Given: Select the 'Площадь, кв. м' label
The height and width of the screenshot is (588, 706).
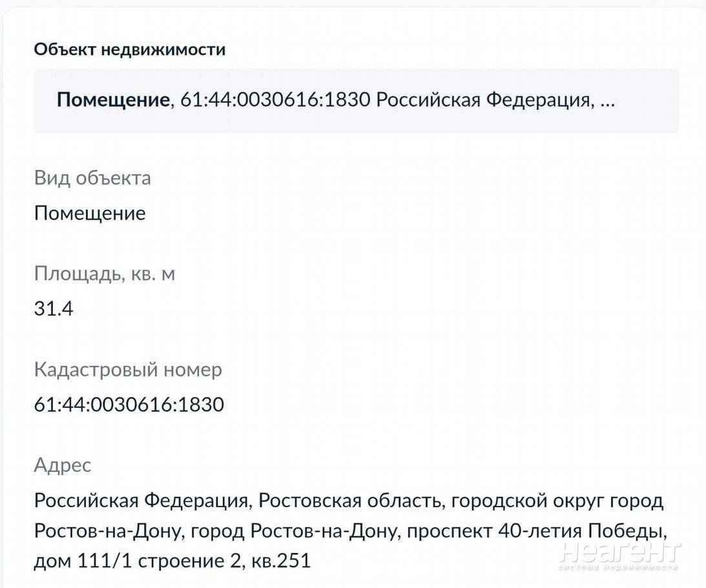Looking at the screenshot, I should click(105, 274).
